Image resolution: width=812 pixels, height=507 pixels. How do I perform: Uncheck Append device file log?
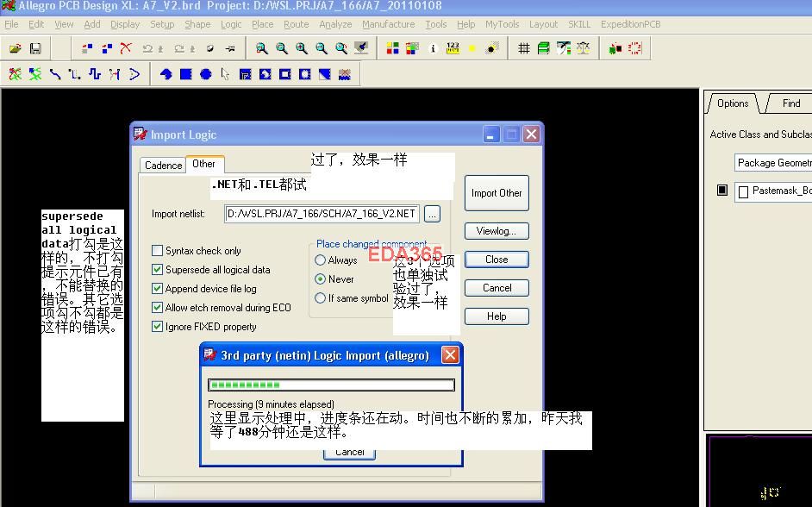(158, 289)
